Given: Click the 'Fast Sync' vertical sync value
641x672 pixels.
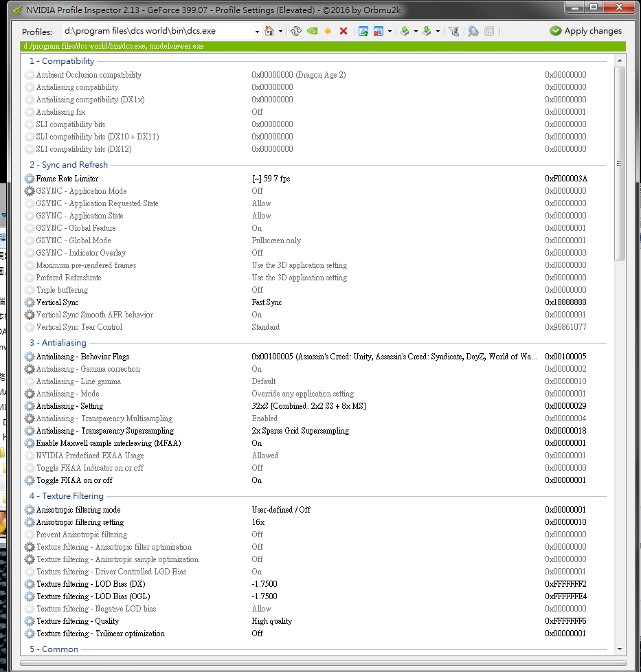Looking at the screenshot, I should 267,302.
